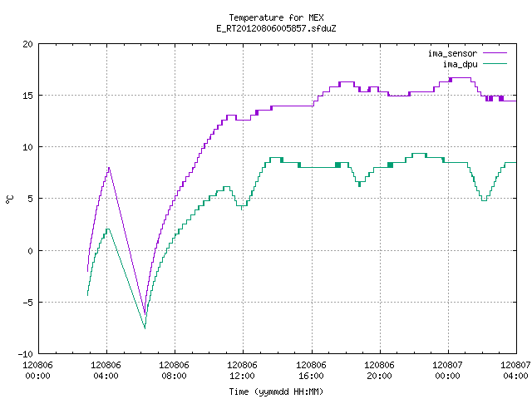Click the purple ima_sensor peak near 04:00
The height and width of the screenshot is (399, 532).
[109, 168]
